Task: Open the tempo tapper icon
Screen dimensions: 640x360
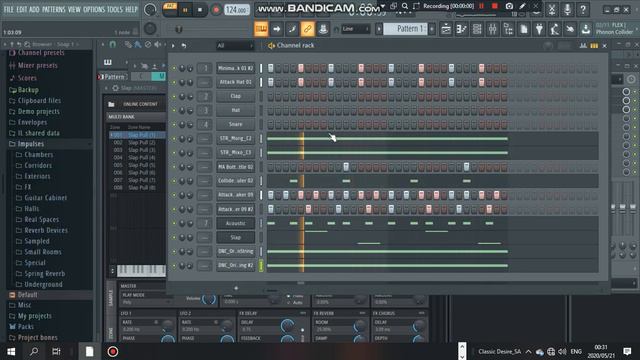Action: [x=555, y=29]
